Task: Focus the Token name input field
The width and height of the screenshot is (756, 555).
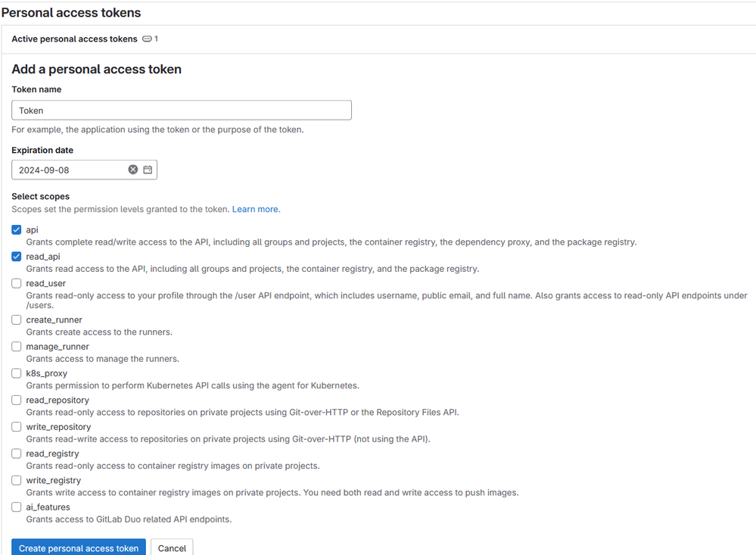Action: [x=182, y=111]
